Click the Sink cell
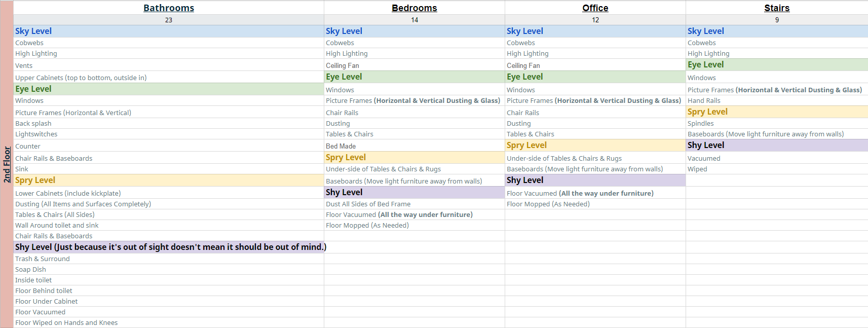 pyautogui.click(x=169, y=169)
